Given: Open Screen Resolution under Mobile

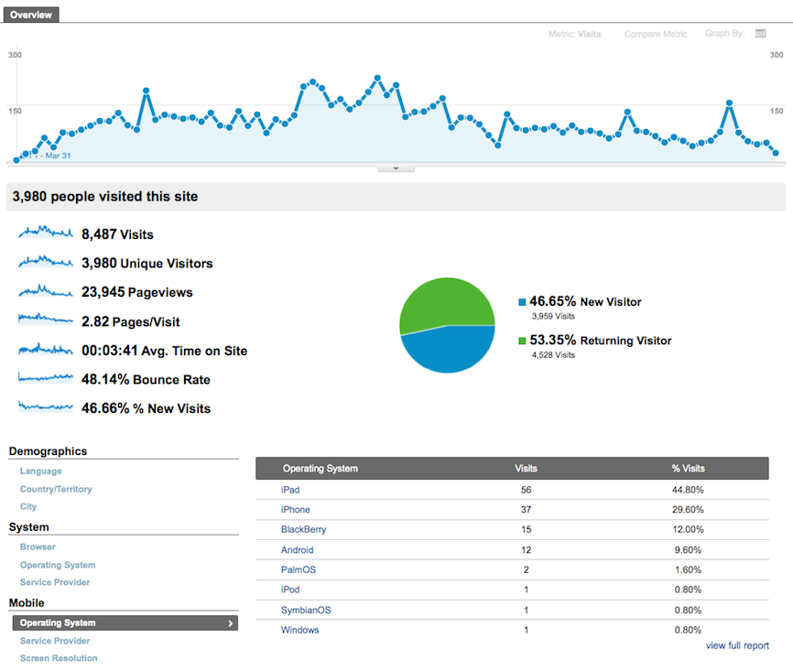Looking at the screenshot, I should [59, 658].
